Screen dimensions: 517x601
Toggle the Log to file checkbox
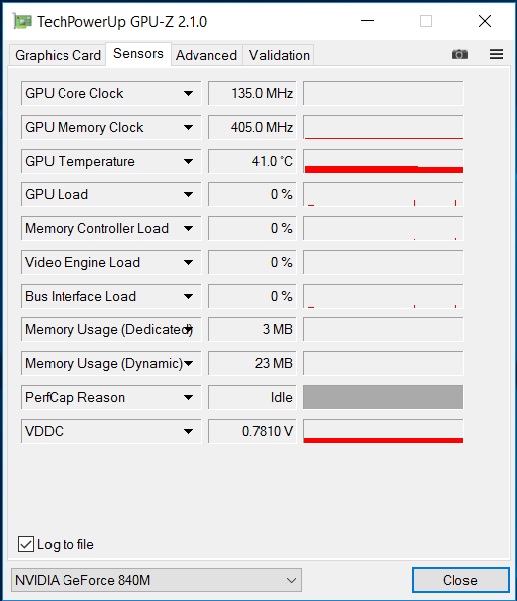point(26,544)
